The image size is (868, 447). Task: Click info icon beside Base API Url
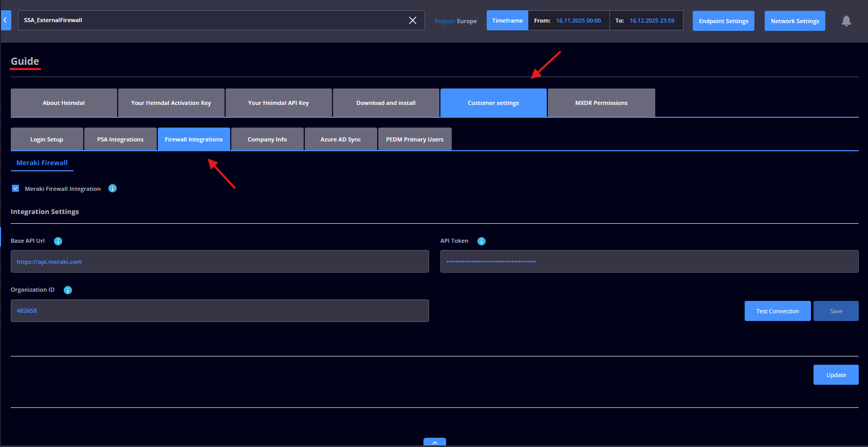point(58,241)
